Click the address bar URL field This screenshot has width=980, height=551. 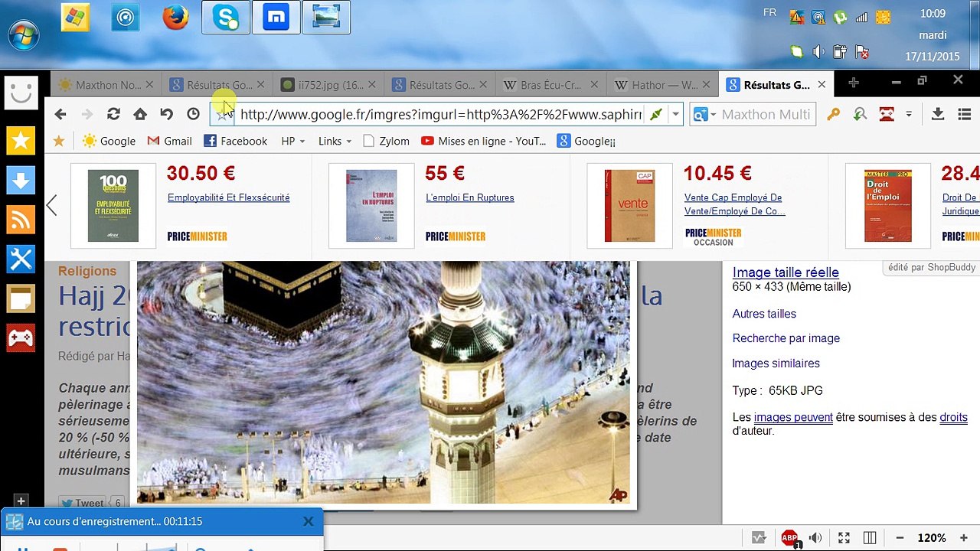pos(441,114)
